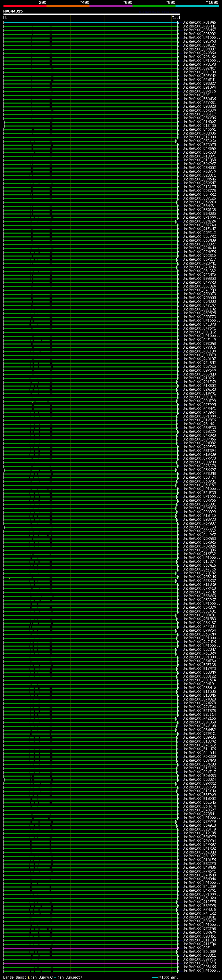This screenshot has height=980, width=222.
Task: Select hit UniRef100_B9NBU7
Action: 199,49
